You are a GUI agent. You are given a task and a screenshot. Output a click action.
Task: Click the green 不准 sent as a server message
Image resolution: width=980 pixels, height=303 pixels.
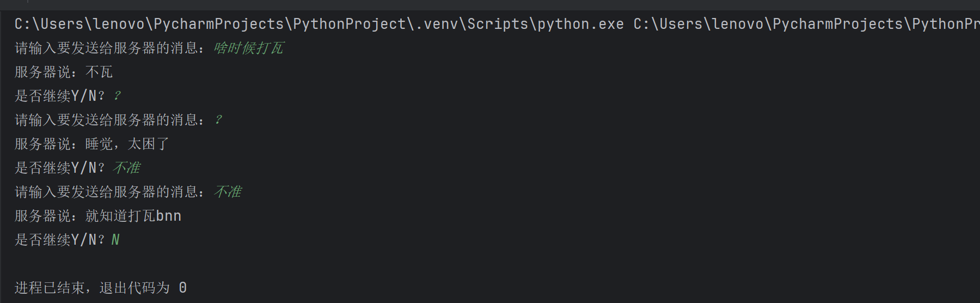pos(228,192)
